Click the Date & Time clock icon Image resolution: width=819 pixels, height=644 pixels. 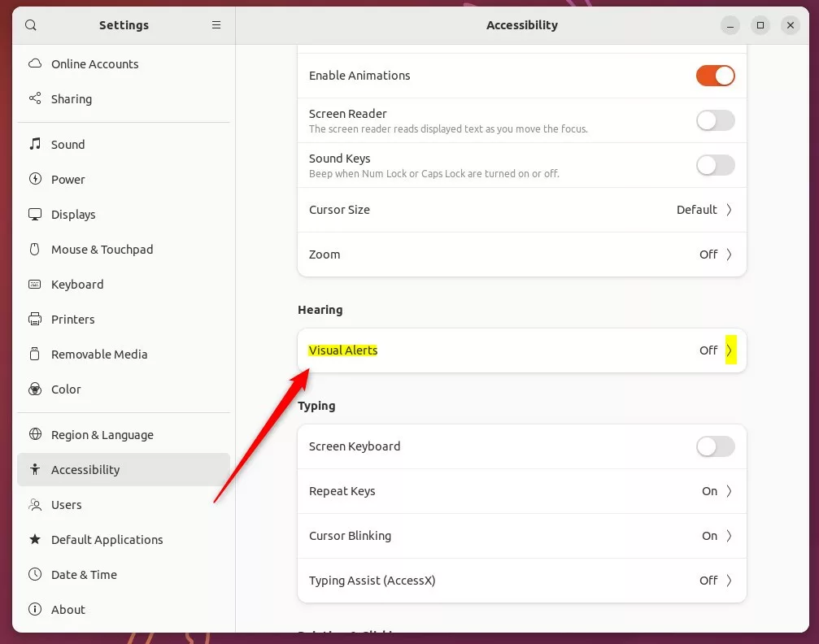click(35, 574)
